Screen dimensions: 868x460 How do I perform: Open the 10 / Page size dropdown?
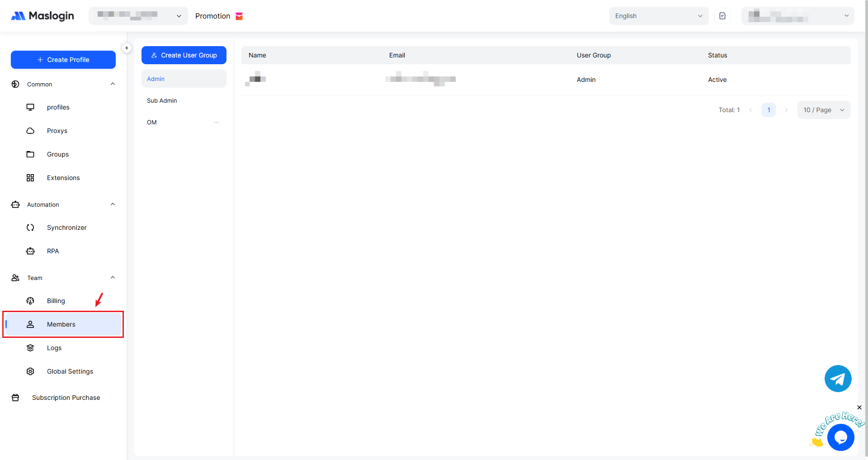pyautogui.click(x=823, y=110)
